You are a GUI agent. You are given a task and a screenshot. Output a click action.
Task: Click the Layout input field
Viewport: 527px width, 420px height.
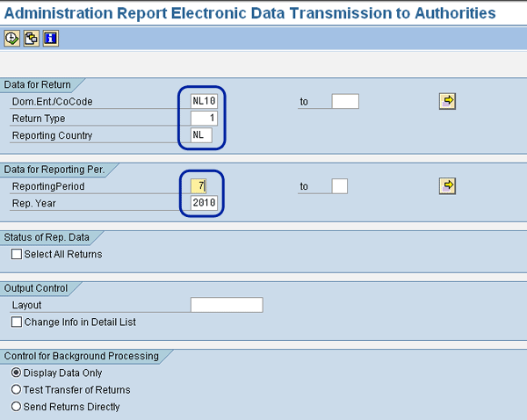pyautogui.click(x=227, y=305)
